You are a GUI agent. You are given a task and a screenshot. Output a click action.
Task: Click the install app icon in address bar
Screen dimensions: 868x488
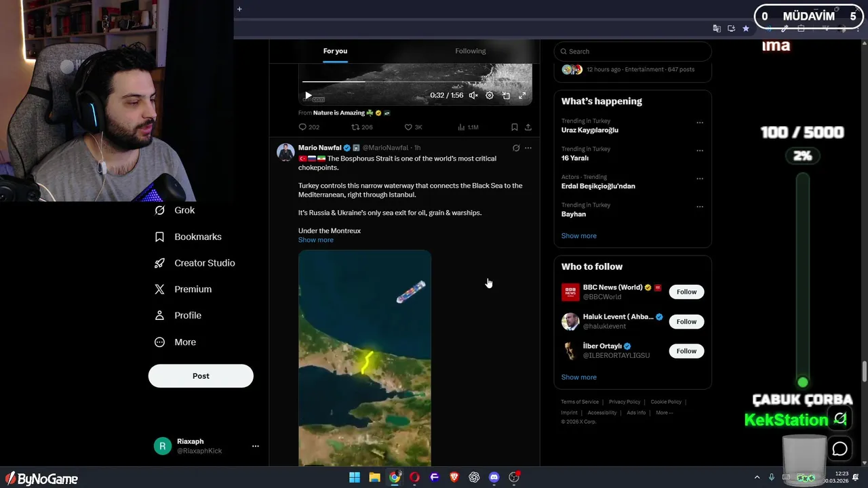(731, 28)
